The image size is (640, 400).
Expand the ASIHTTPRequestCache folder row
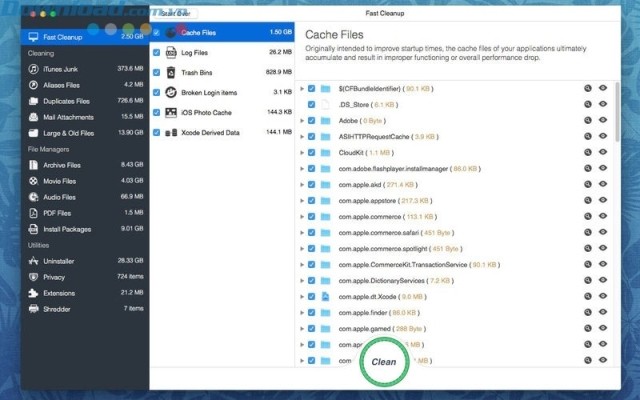click(302, 136)
